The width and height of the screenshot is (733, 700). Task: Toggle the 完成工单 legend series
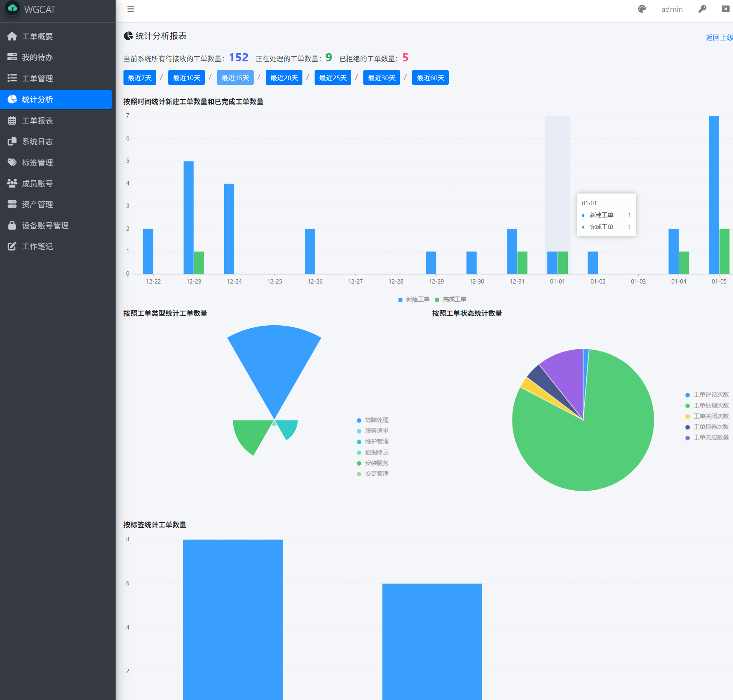pyautogui.click(x=451, y=299)
